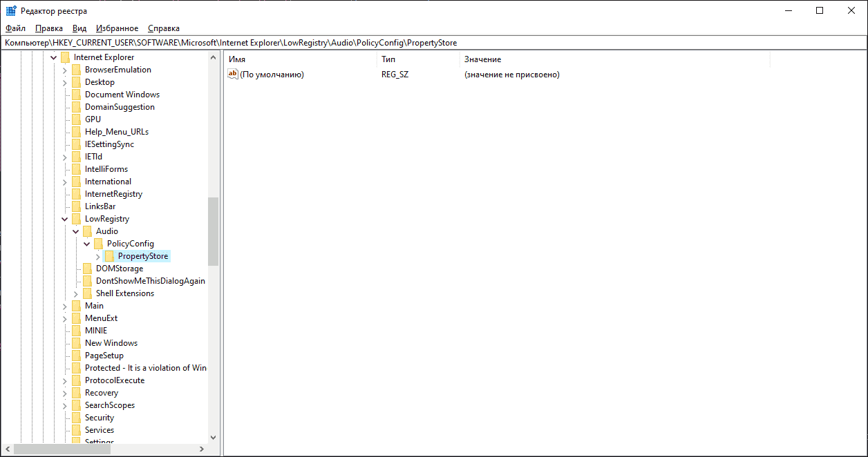Click the SearchScopes folder icon
This screenshot has width=868, height=457.
pos(76,405)
